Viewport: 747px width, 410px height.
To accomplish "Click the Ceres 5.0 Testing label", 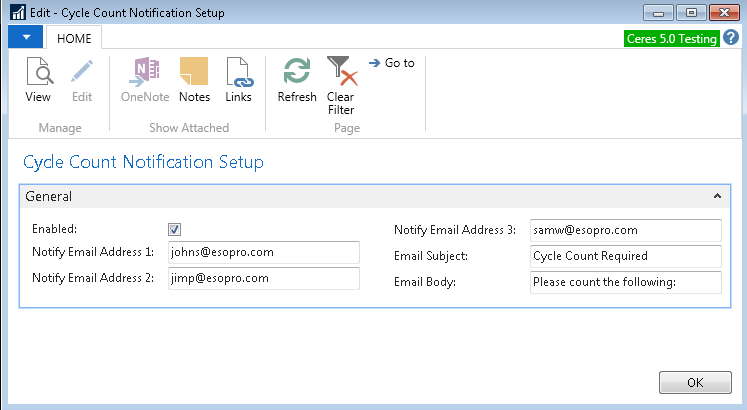I will pos(671,38).
